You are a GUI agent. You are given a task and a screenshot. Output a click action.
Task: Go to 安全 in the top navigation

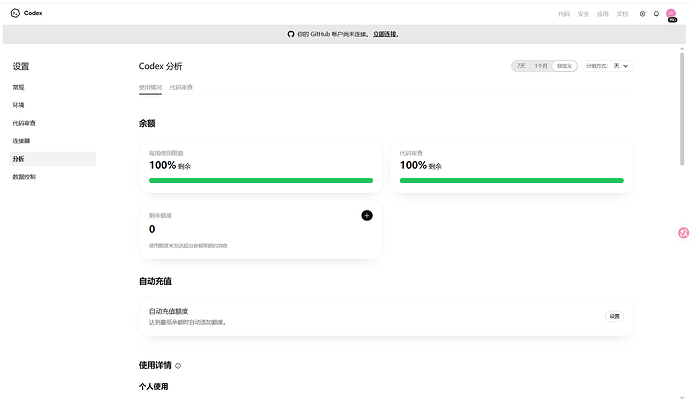[x=583, y=14]
